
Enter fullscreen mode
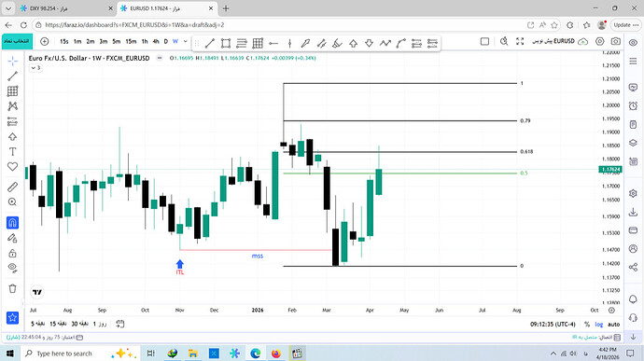[x=520, y=41]
